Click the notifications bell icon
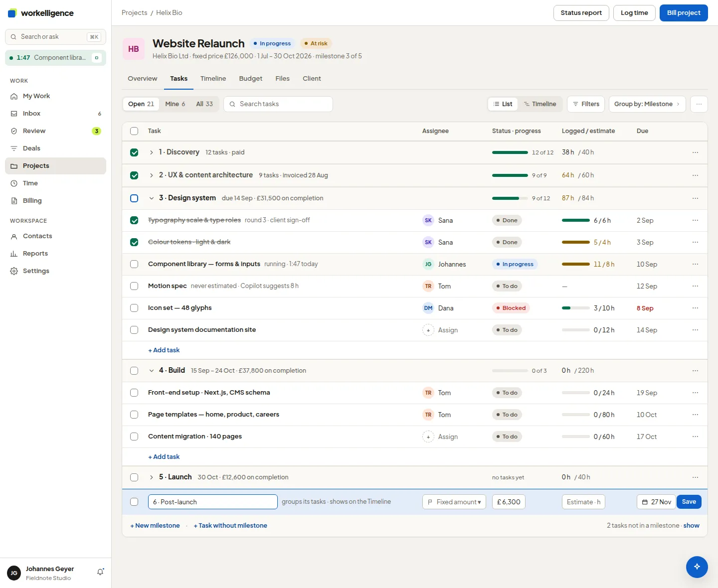 (x=100, y=572)
